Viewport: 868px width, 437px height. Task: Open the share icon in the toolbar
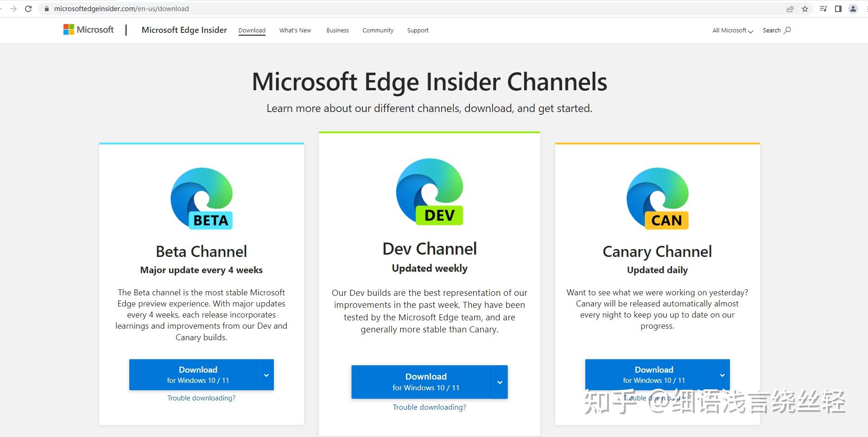click(x=790, y=8)
